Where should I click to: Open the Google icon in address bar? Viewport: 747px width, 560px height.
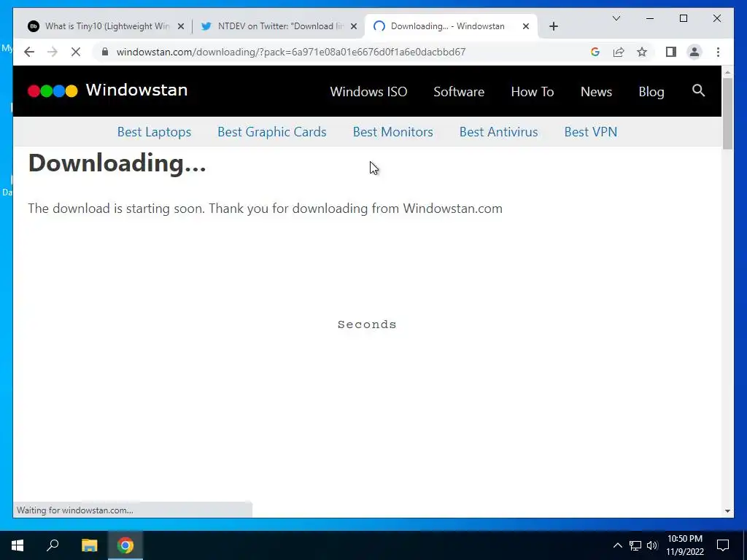click(595, 52)
